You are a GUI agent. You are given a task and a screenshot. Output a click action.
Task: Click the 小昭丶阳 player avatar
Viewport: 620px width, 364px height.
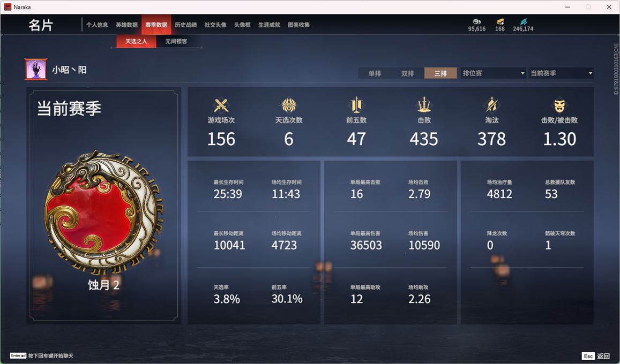coord(36,70)
